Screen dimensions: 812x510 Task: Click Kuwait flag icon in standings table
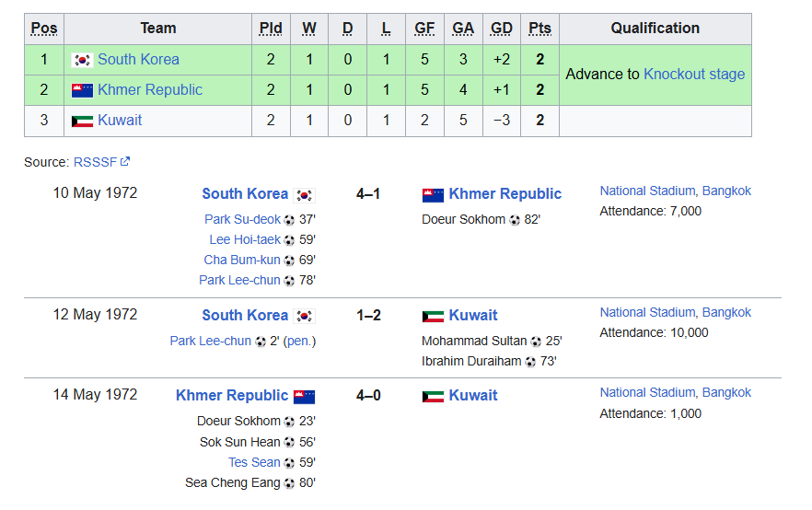pyautogui.click(x=83, y=121)
